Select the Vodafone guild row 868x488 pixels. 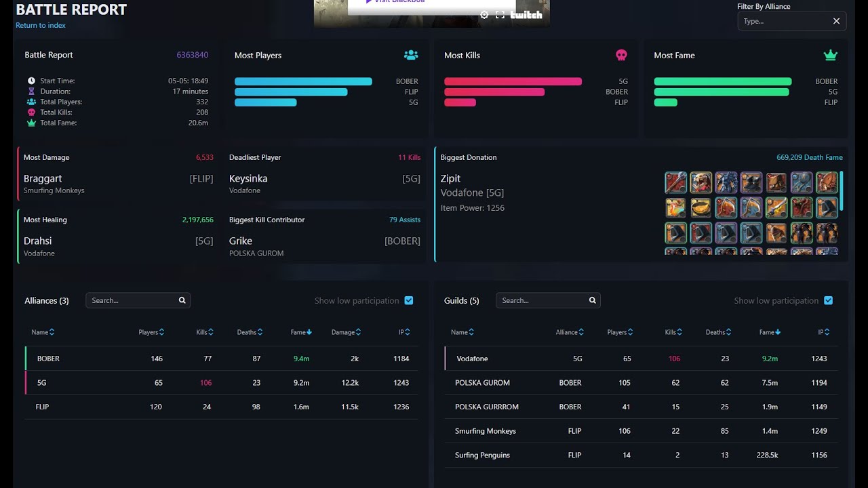pyautogui.click(x=641, y=359)
